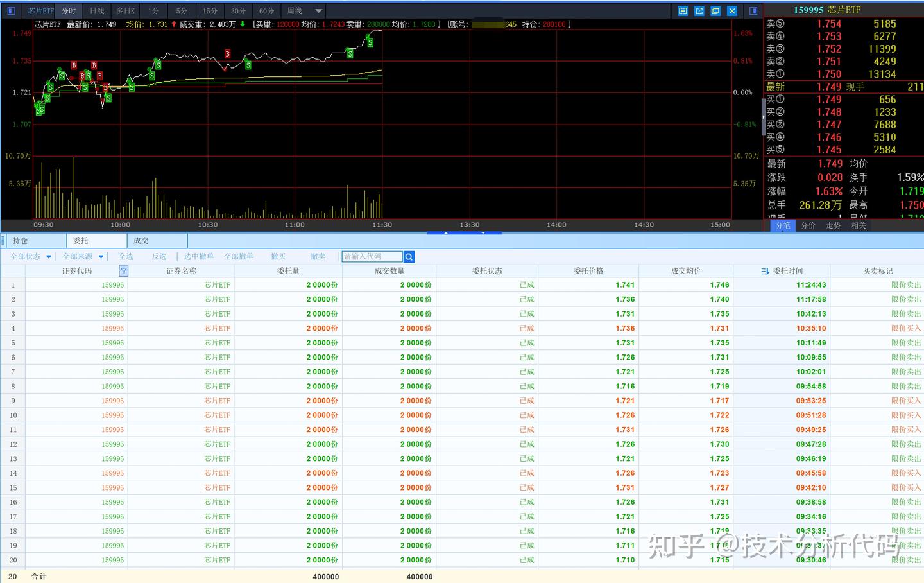Select the 60分 period tab

(266, 11)
